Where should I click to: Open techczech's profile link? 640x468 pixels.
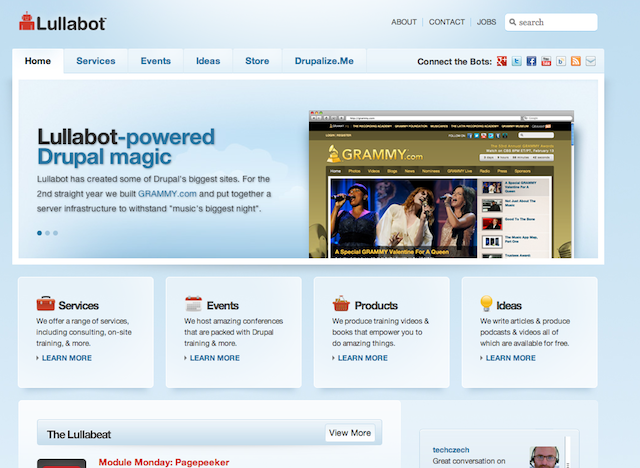(x=451, y=450)
